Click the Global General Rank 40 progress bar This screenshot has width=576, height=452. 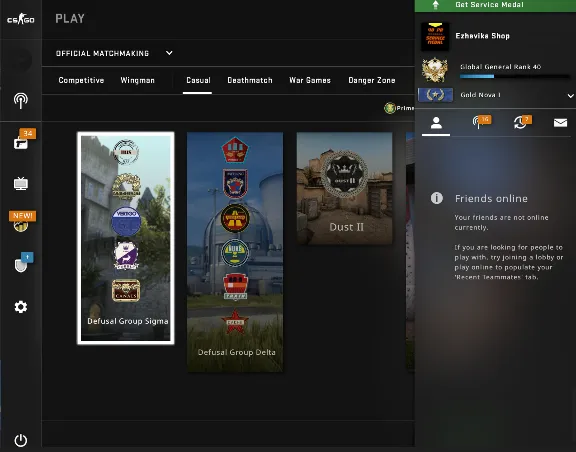514,76
